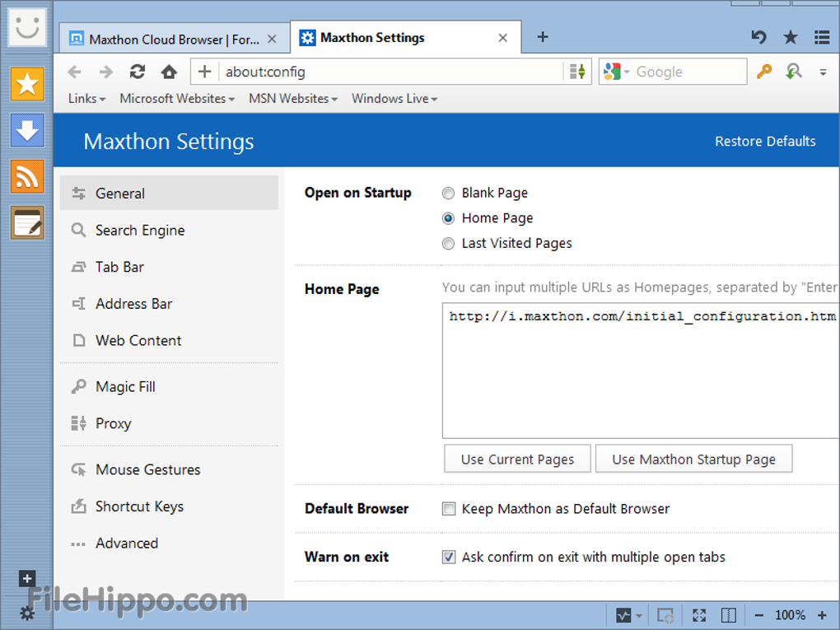
Task: Click the about:config address field
Action: (392, 72)
